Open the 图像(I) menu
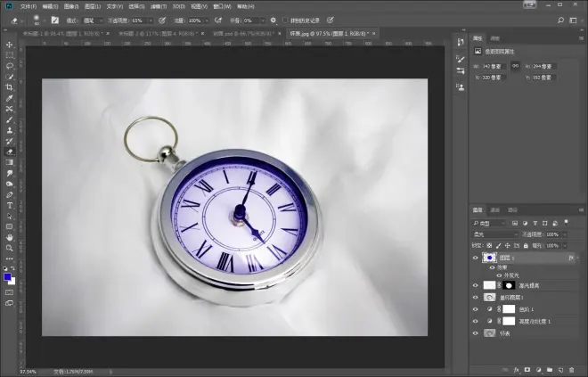Image resolution: width=588 pixels, height=377 pixels. pos(71,6)
